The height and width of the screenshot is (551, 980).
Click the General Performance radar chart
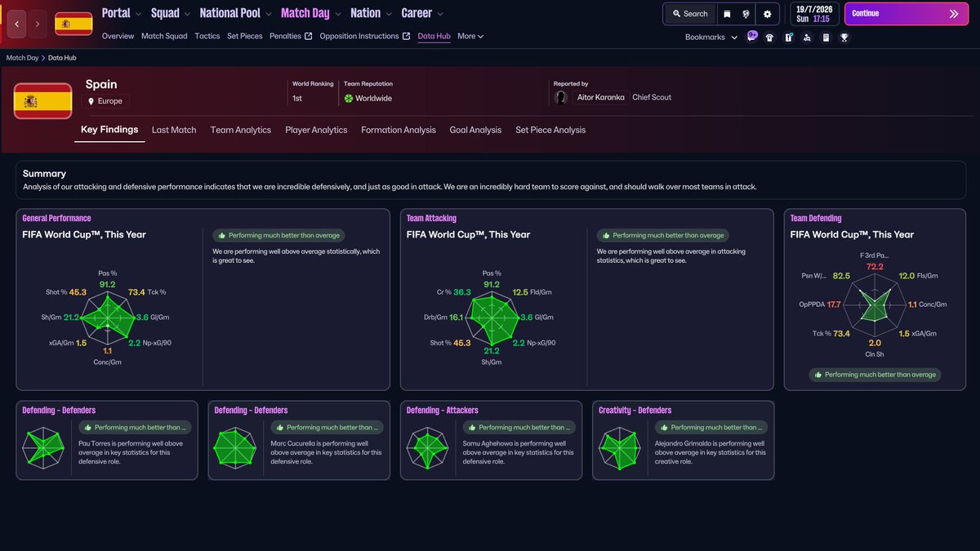coord(107,318)
